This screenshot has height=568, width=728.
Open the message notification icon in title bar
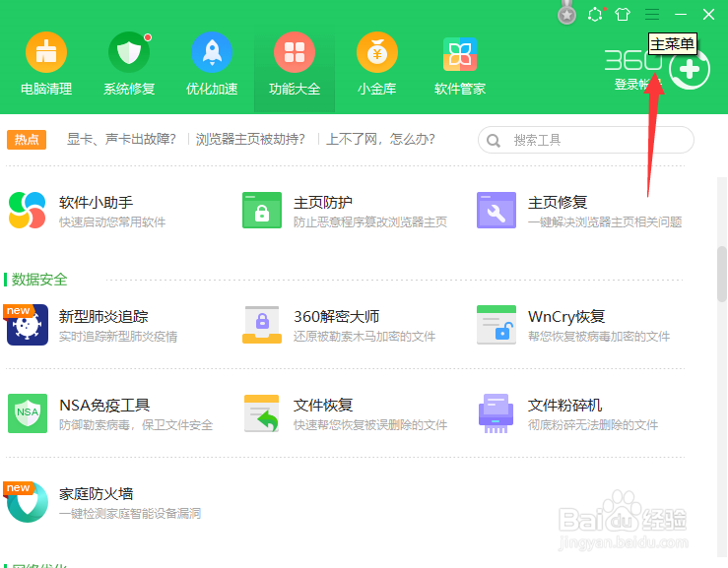click(595, 15)
